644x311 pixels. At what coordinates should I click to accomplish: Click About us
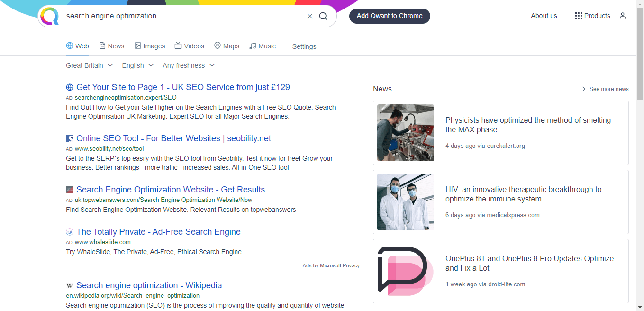(544, 16)
